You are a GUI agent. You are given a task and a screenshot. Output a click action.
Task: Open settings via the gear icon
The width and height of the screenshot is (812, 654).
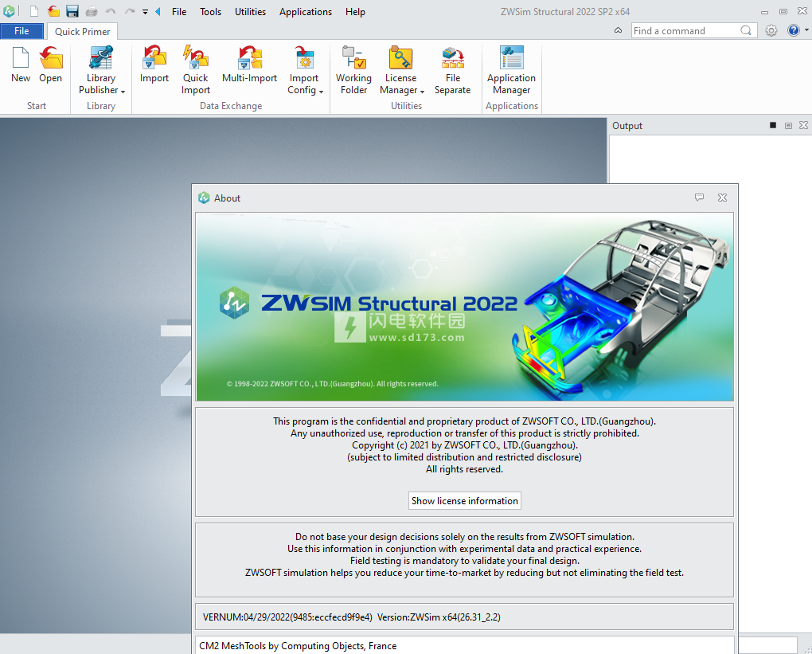(x=771, y=30)
